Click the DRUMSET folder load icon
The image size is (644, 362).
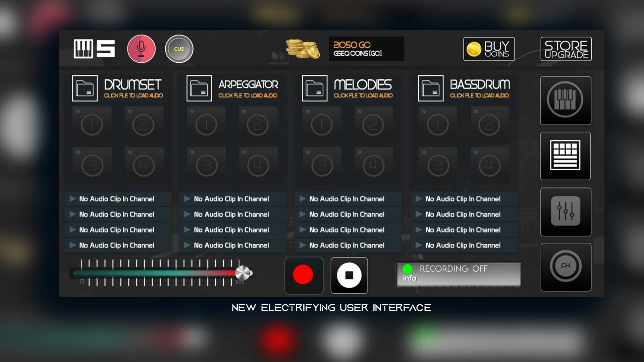(x=85, y=88)
